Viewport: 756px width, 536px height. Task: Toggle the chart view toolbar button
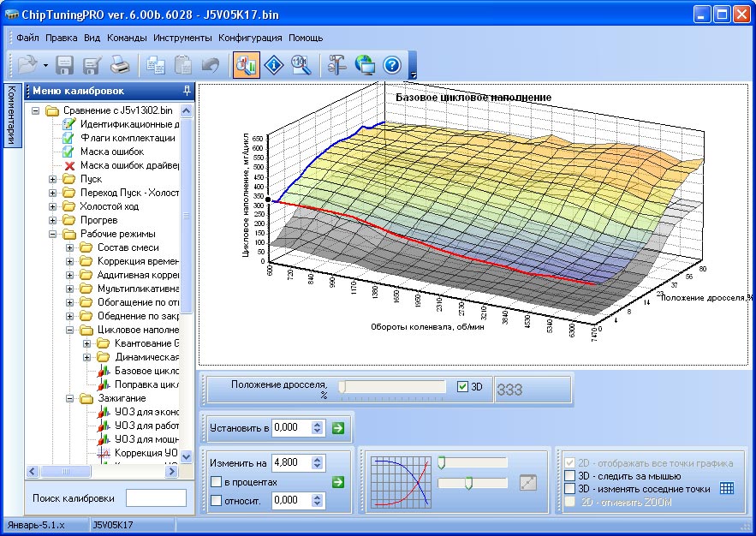click(x=246, y=65)
